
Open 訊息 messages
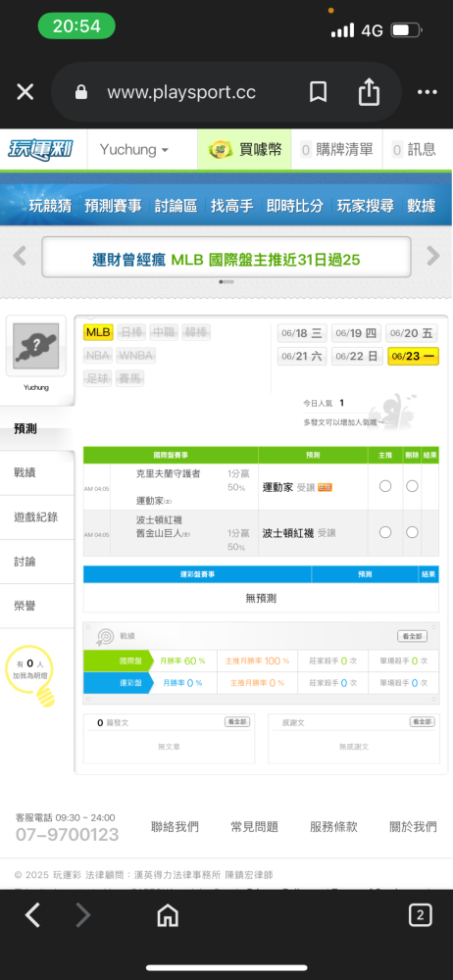(414, 149)
